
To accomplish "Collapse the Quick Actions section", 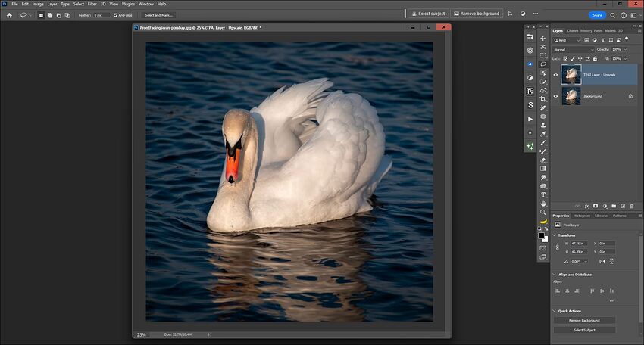I will click(555, 311).
